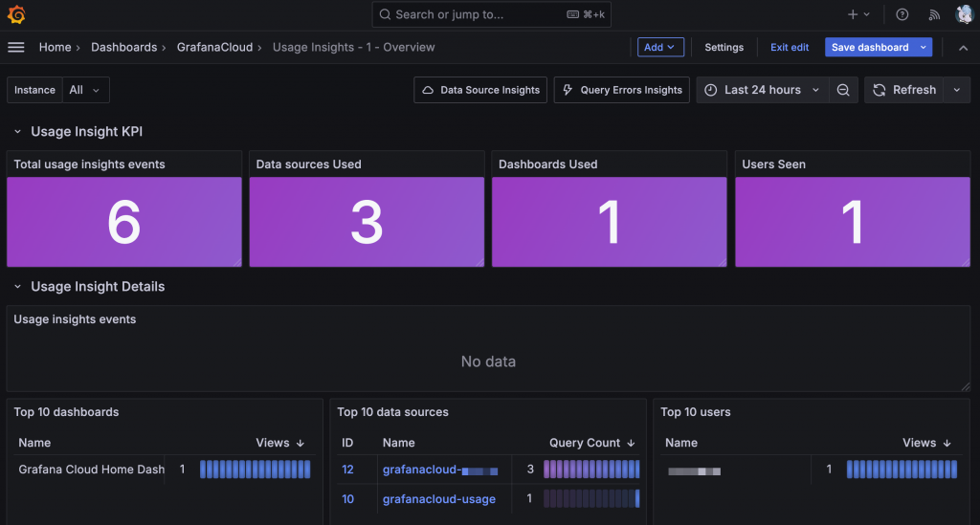Click the search magnifier icon
The width and height of the screenshot is (980, 525).
[x=385, y=14]
